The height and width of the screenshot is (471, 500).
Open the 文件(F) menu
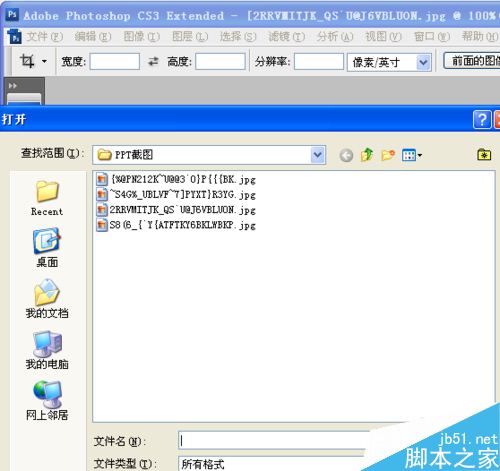pyautogui.click(x=44, y=36)
